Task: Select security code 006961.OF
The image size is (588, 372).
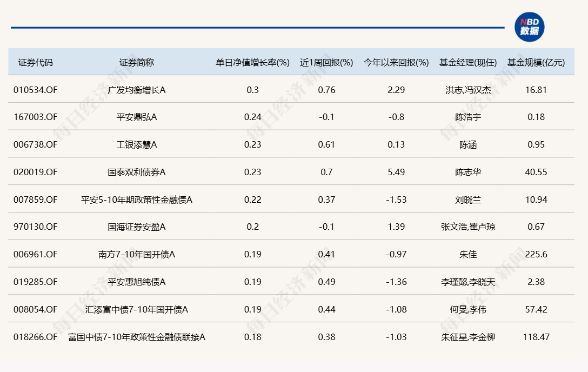Action: click(35, 255)
